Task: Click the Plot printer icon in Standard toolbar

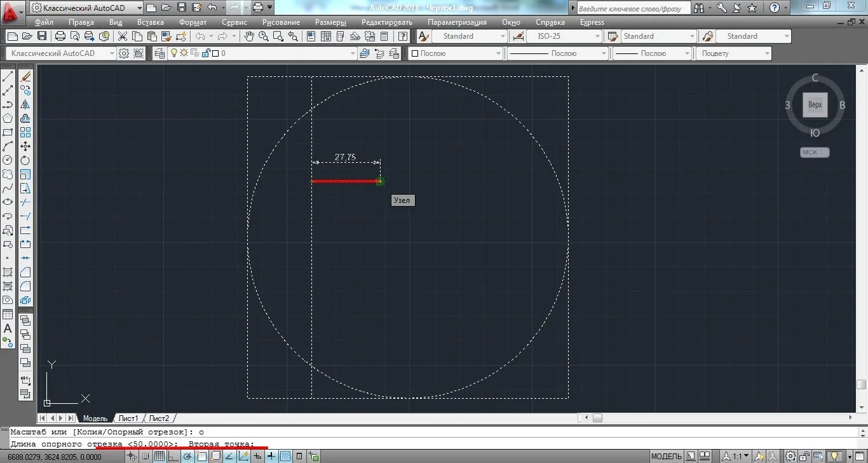Action: coord(60,36)
